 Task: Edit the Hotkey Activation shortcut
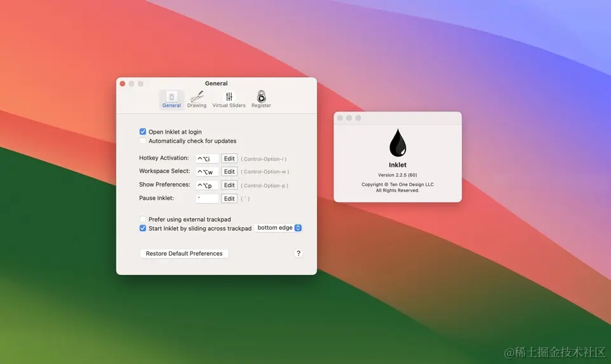pyautogui.click(x=229, y=158)
